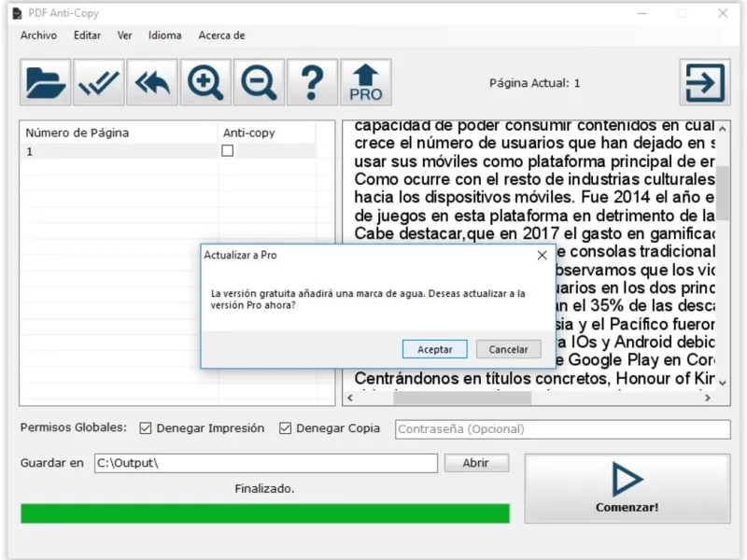Click the Anti-copy column header

click(267, 133)
